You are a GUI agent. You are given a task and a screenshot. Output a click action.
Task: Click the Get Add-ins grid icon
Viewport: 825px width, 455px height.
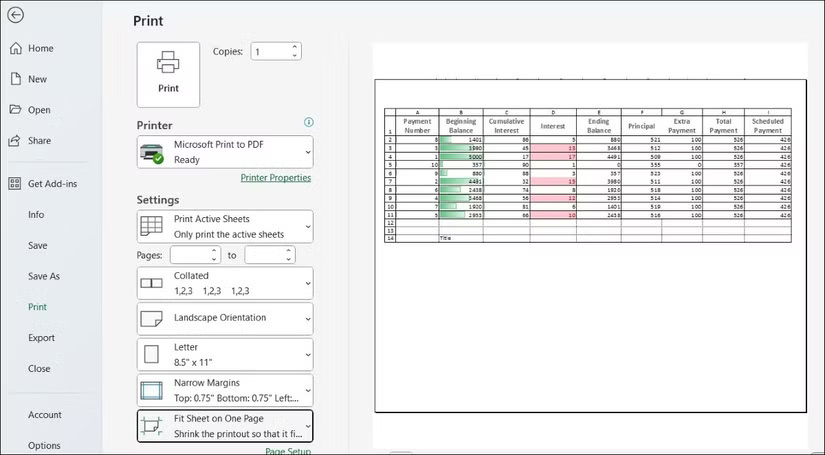(x=15, y=184)
